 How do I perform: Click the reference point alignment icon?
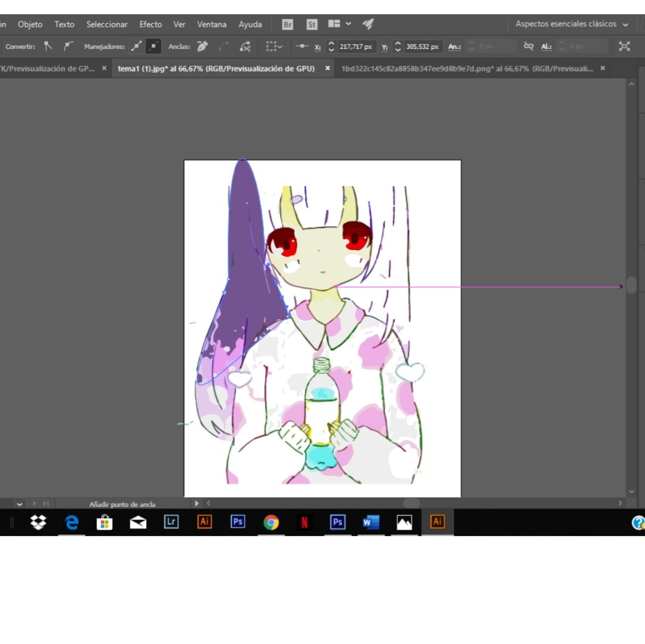tap(302, 47)
